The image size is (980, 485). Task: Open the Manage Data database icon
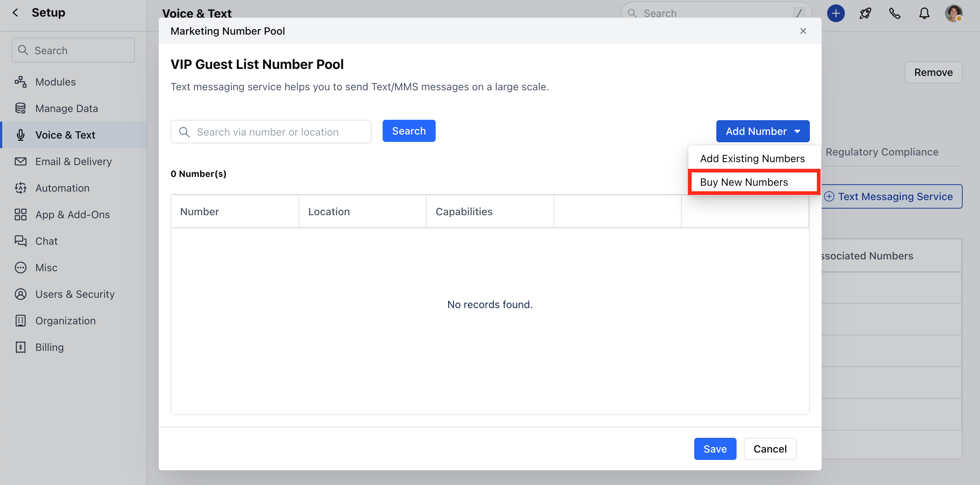[21, 108]
